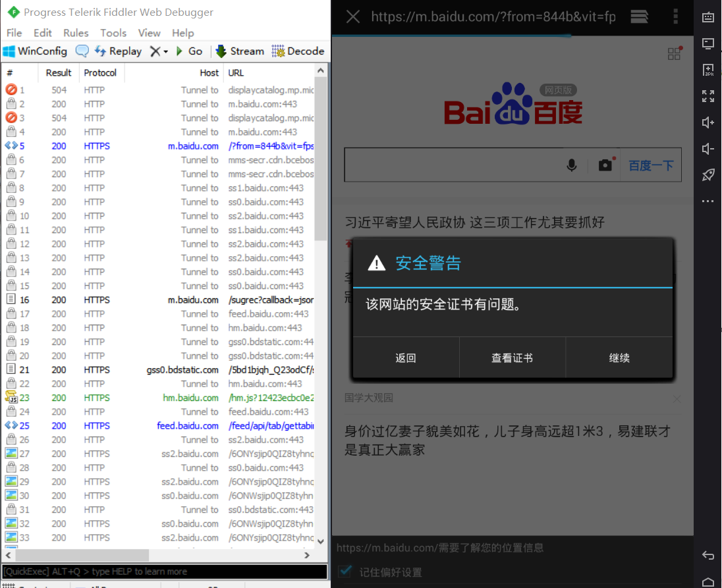The image size is (722, 588).
Task: Open emulator keyboard icon in sidebar
Action: (x=708, y=18)
